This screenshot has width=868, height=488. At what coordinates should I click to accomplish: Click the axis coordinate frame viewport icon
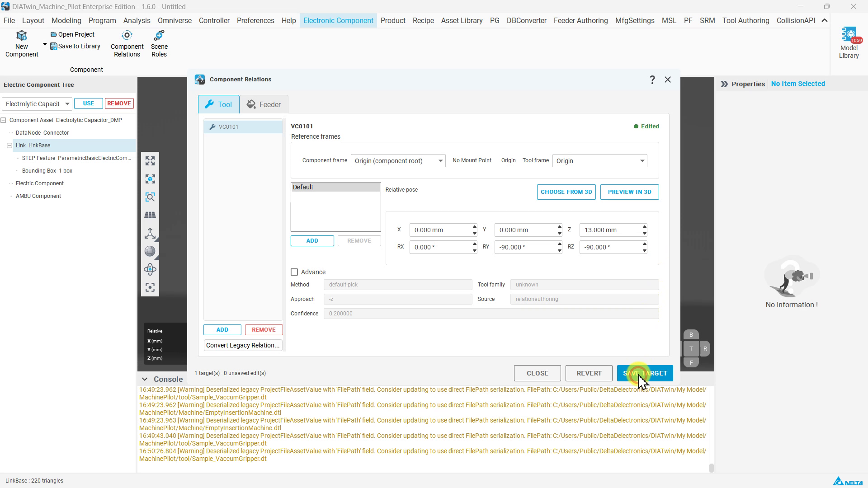150,233
